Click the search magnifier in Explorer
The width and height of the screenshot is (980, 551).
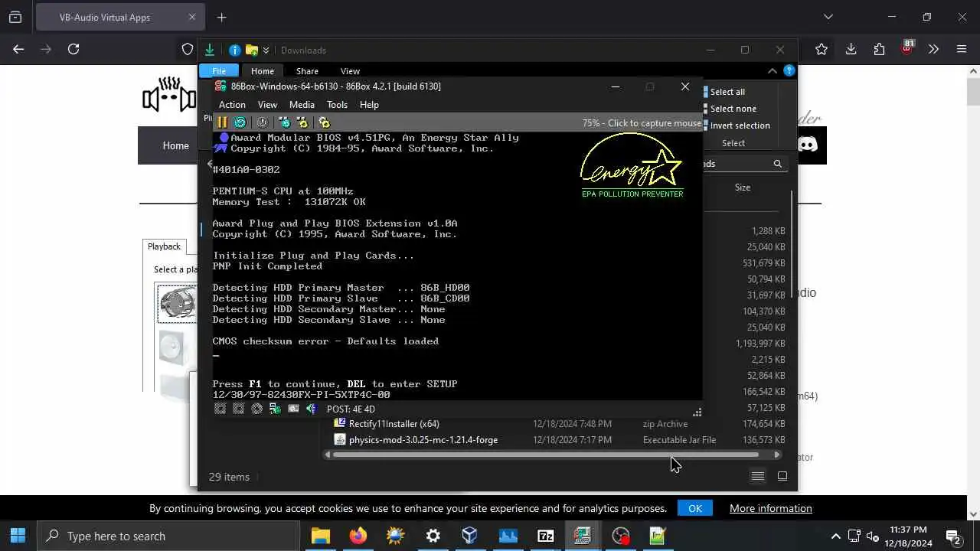(777, 164)
